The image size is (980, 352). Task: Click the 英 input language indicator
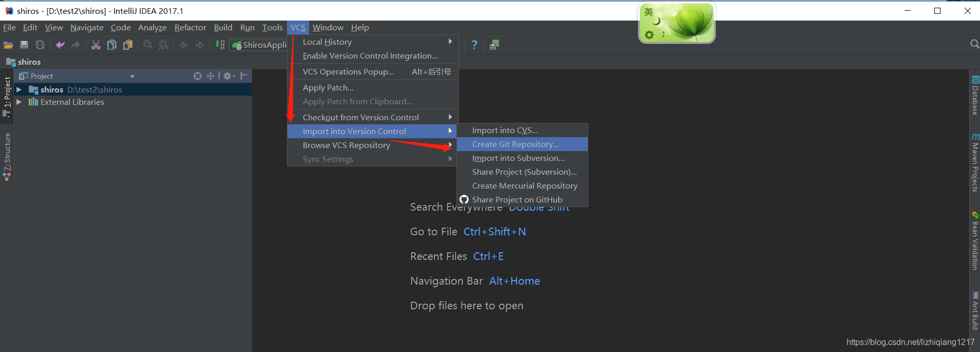pyautogui.click(x=649, y=12)
